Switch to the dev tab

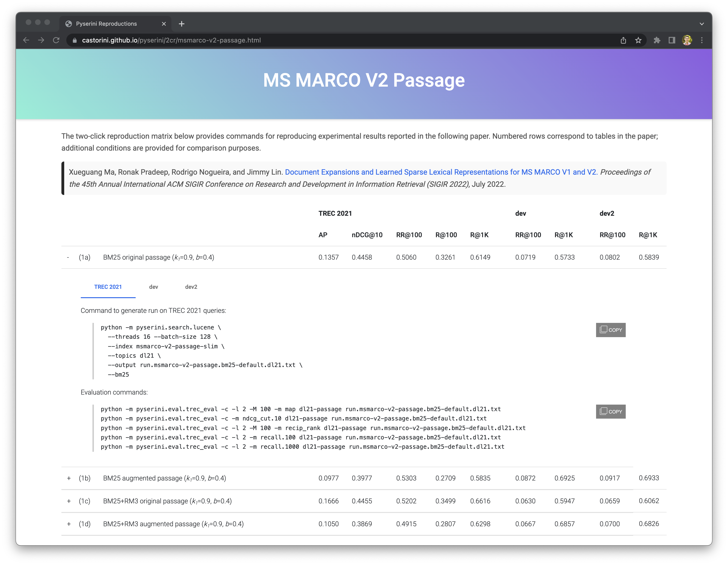click(153, 287)
